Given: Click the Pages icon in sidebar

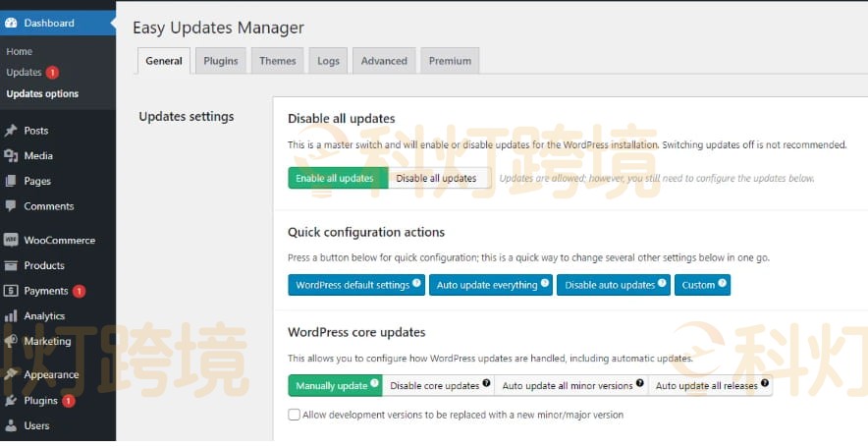Looking at the screenshot, I should point(11,181).
